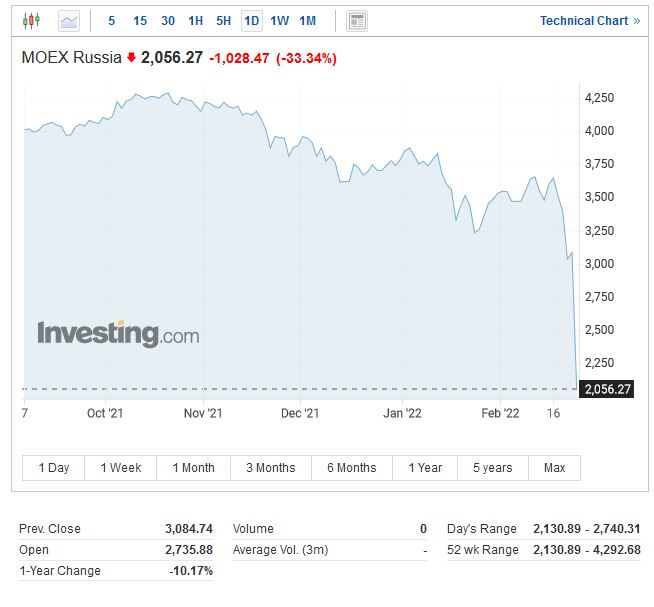Switch interval to 1M

point(308,20)
